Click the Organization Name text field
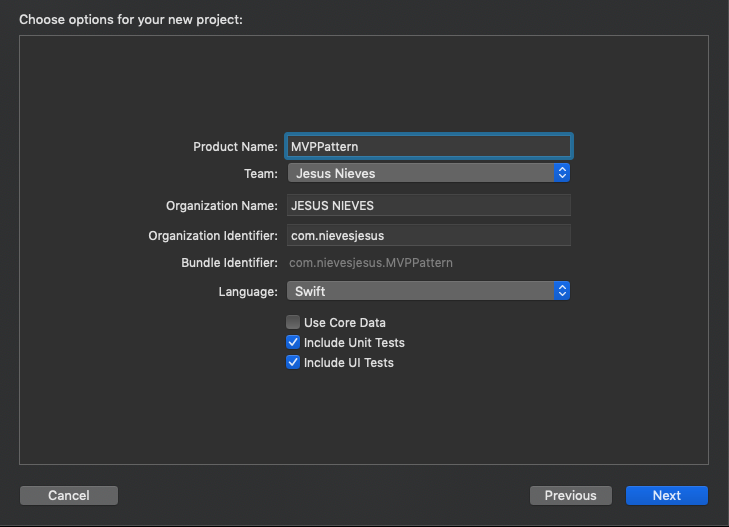The image size is (729, 527). coord(428,206)
